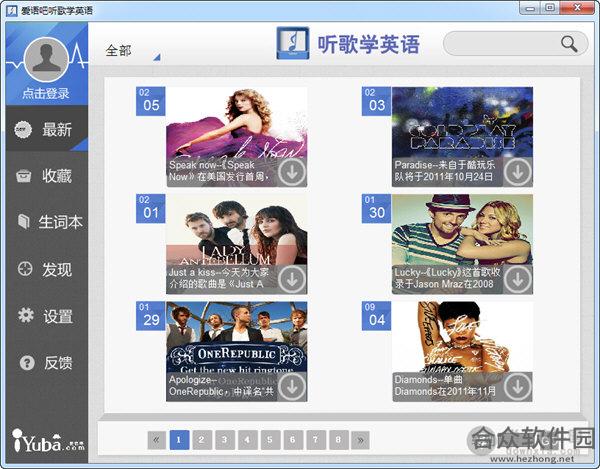Screen dimensions: 600x469
Task: Go to page 5
Action: (x=270, y=440)
